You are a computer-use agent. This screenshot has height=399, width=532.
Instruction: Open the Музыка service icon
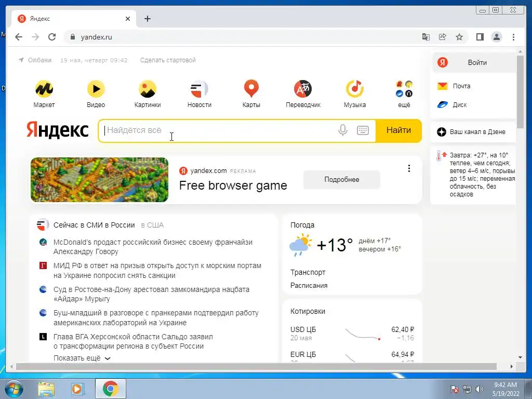[355, 89]
